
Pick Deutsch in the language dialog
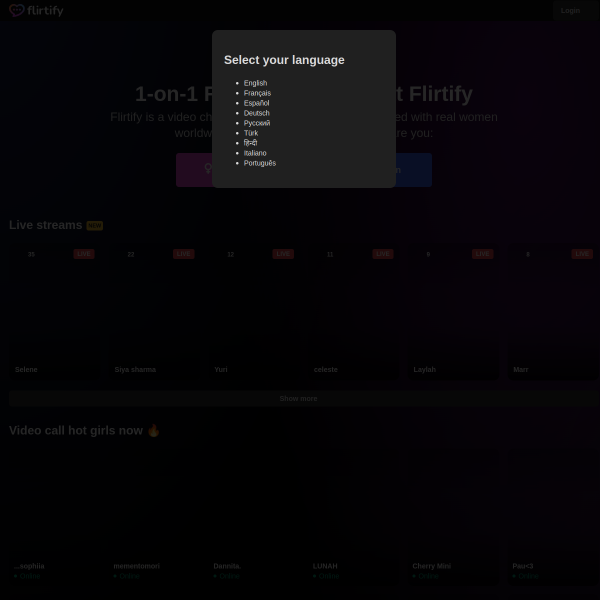point(256,113)
